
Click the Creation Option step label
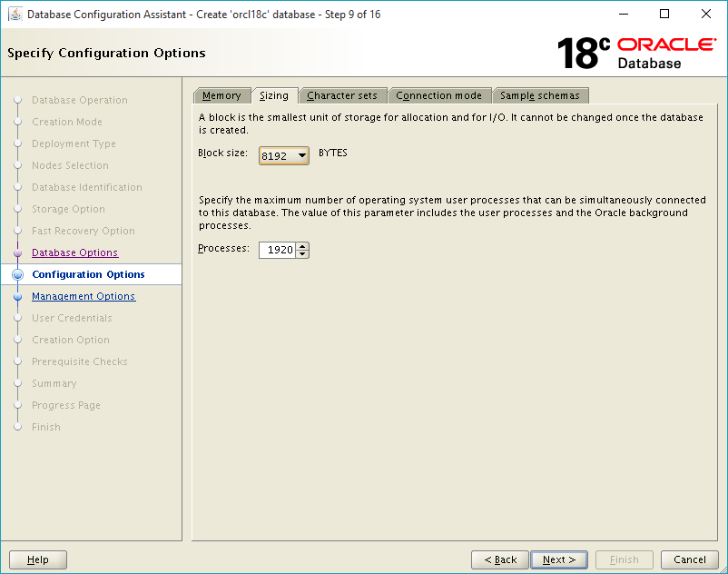(x=71, y=340)
